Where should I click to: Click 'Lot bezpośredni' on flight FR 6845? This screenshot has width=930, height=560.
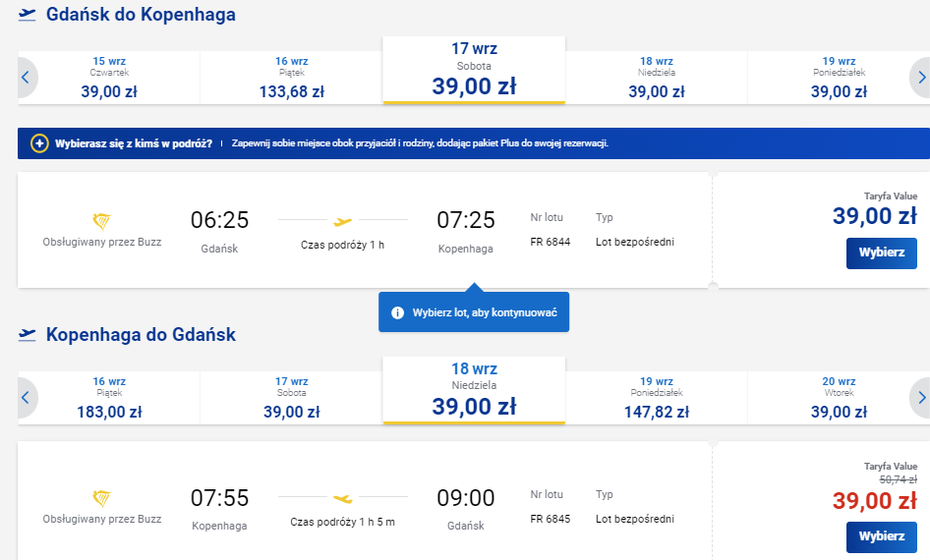[x=635, y=519]
